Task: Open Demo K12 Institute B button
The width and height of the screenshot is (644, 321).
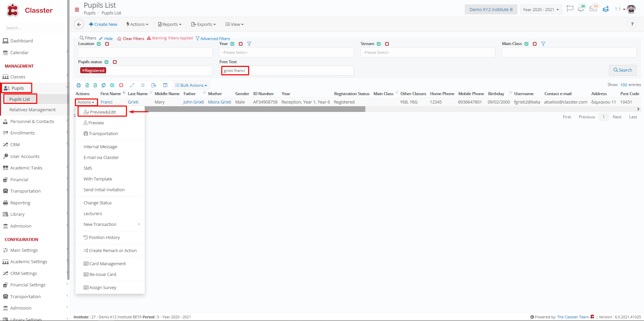Action: pos(491,9)
